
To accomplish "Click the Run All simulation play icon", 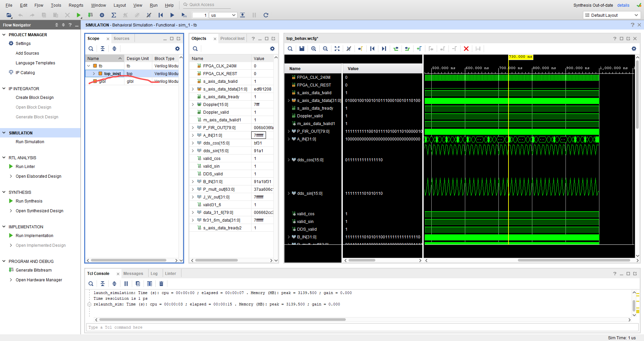I will (x=172, y=15).
